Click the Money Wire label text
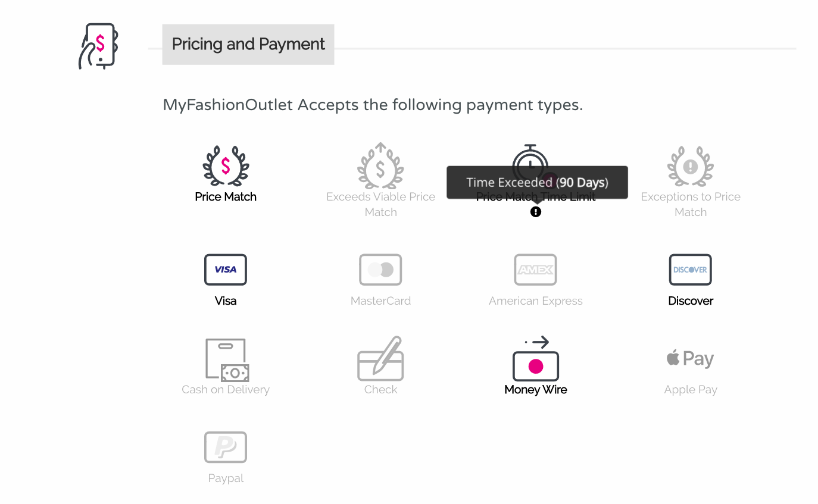Image resolution: width=818 pixels, height=504 pixels. click(x=536, y=390)
